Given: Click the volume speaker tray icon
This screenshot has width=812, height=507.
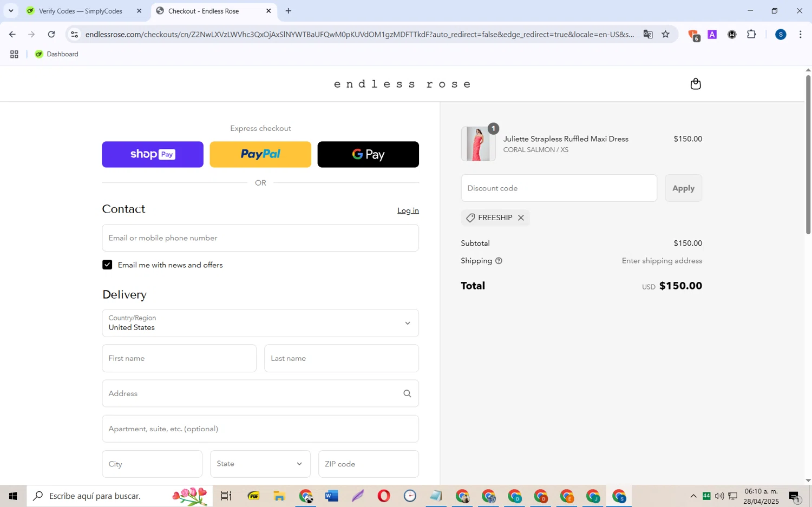Looking at the screenshot, I should tap(719, 496).
